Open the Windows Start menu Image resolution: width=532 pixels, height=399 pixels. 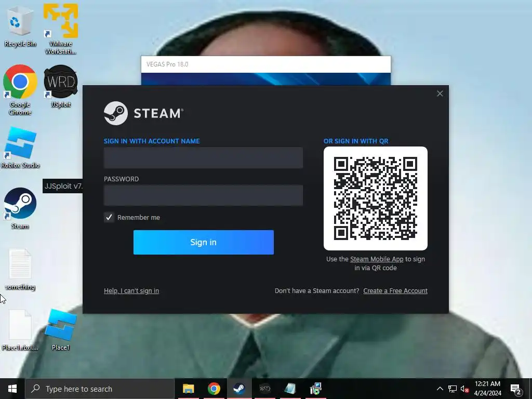pos(12,389)
